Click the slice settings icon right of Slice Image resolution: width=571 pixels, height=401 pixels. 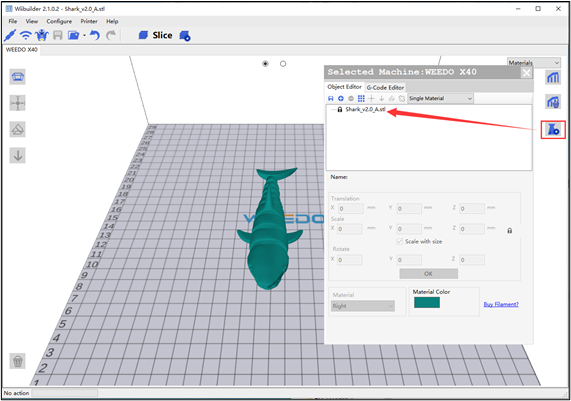(x=185, y=36)
